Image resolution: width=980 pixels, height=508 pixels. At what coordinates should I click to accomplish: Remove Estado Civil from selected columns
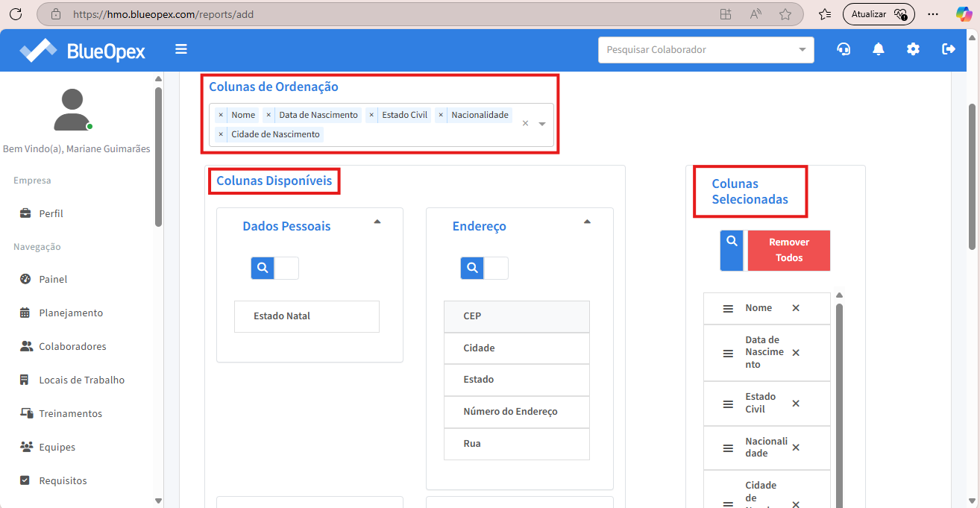(796, 404)
